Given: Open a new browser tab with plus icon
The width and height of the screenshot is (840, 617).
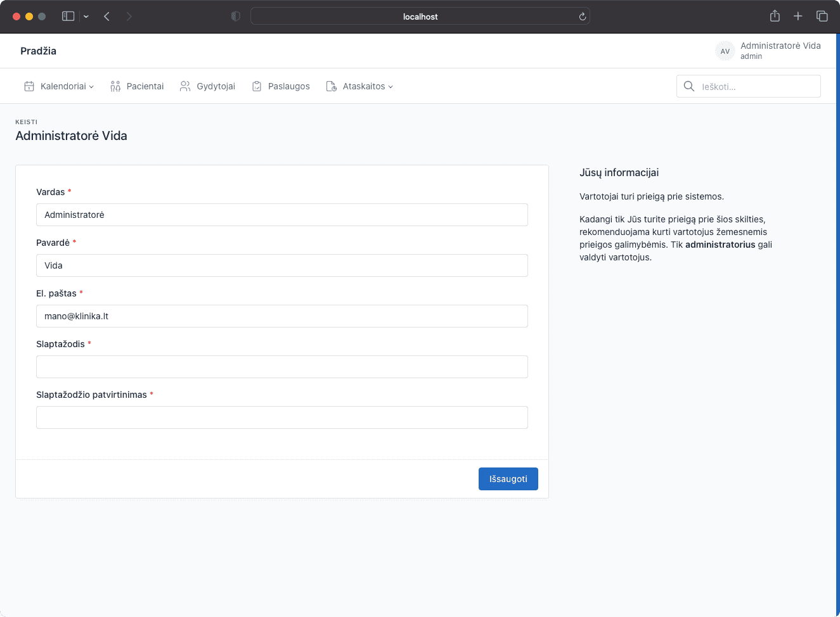Looking at the screenshot, I should [798, 16].
